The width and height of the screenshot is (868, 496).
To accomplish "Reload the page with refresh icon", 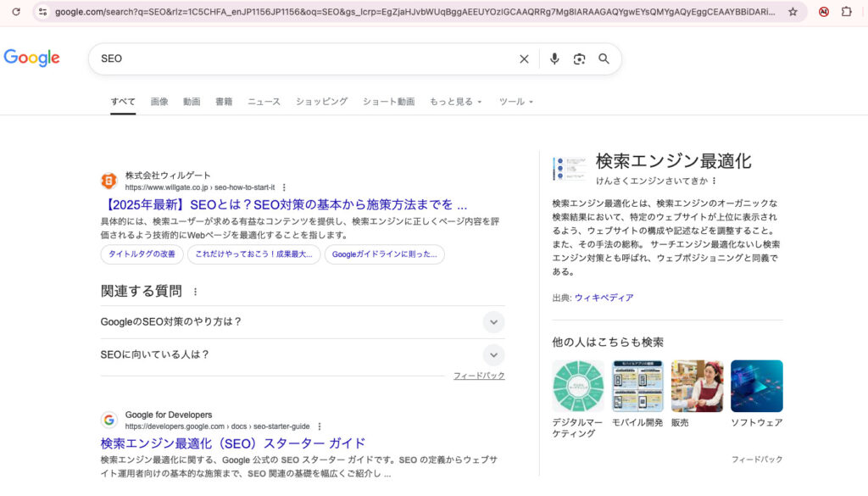I will point(16,12).
